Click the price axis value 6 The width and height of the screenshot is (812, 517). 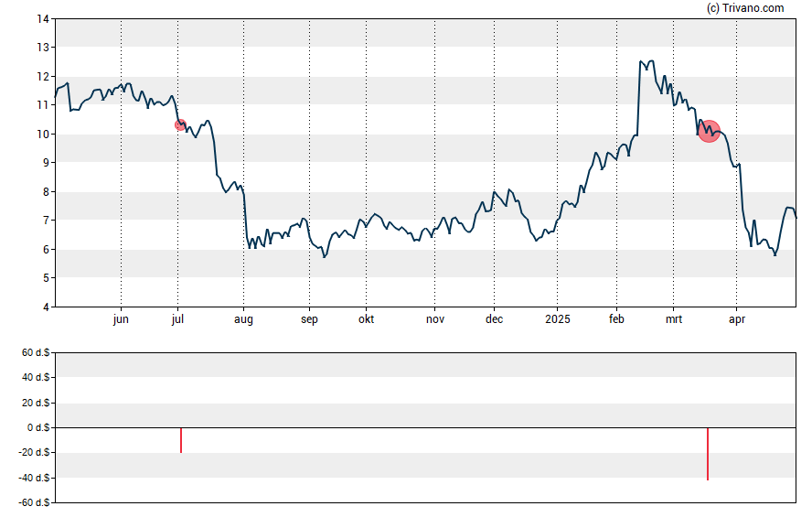[x=46, y=249]
